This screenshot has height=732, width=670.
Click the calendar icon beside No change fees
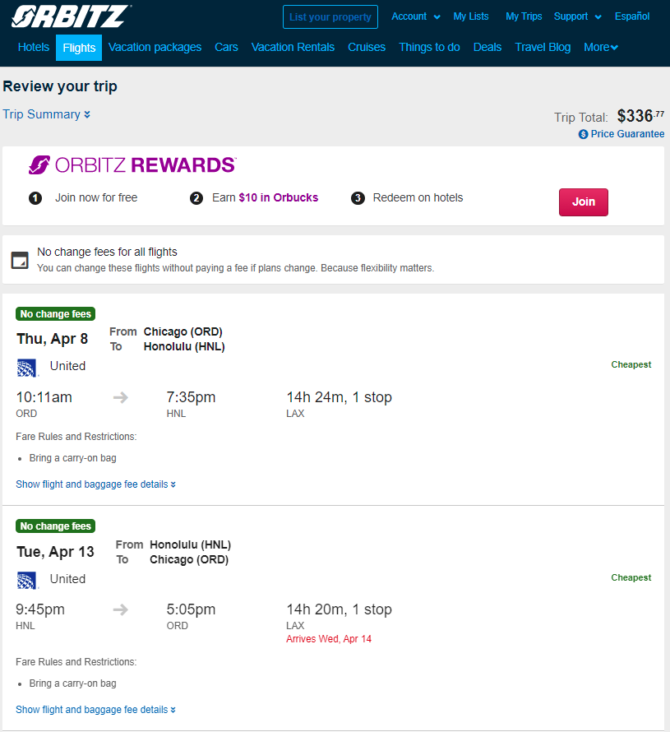(20, 260)
